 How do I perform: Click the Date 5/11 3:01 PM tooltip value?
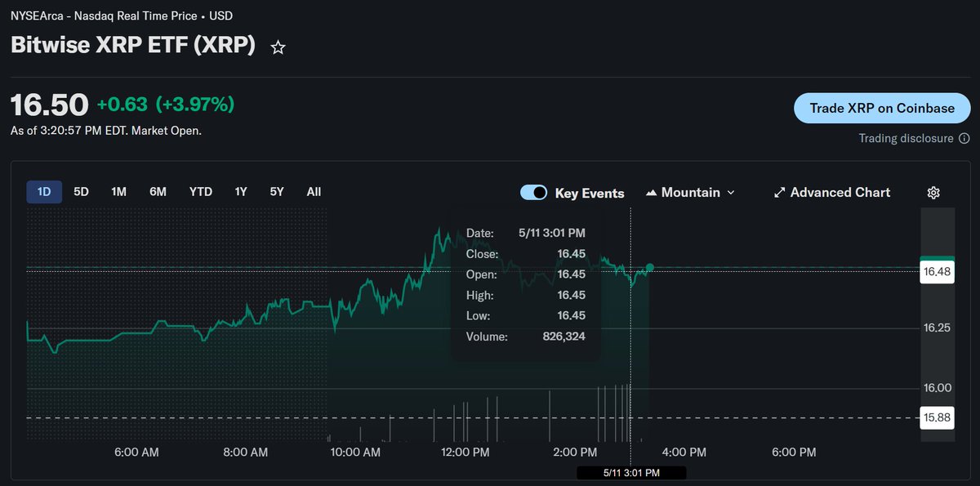(552, 234)
